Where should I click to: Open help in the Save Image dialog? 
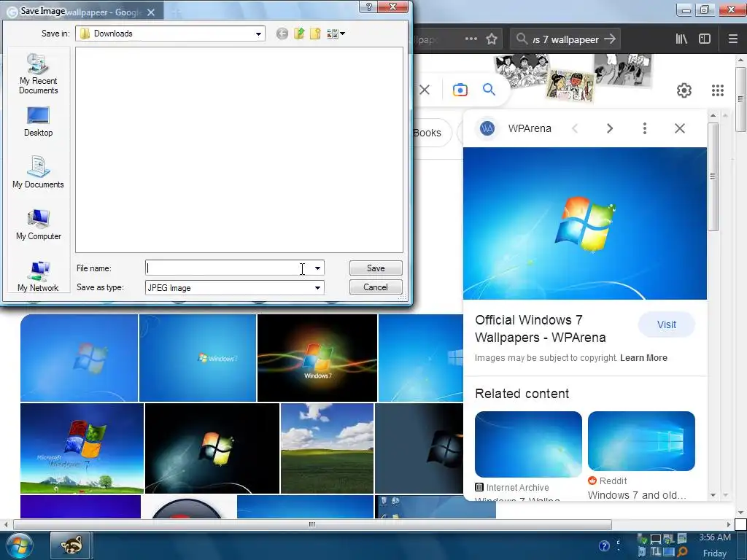(x=368, y=6)
